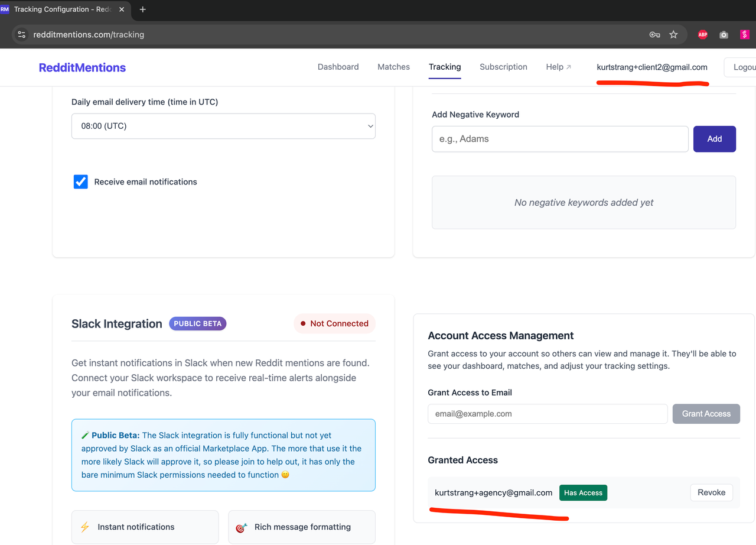Click the Instant notifications feature text

coord(136,527)
